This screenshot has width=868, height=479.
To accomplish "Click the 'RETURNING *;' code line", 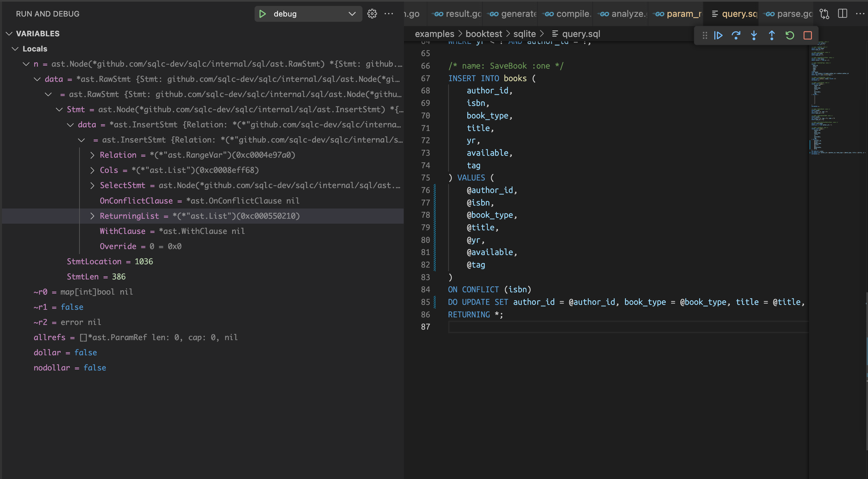I will [475, 315].
